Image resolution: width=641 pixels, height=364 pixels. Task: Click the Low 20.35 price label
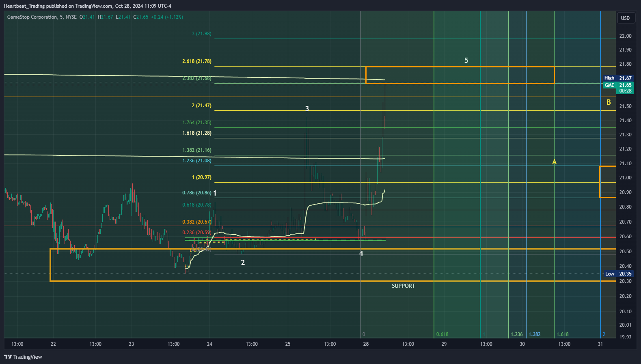pyautogui.click(x=619, y=274)
